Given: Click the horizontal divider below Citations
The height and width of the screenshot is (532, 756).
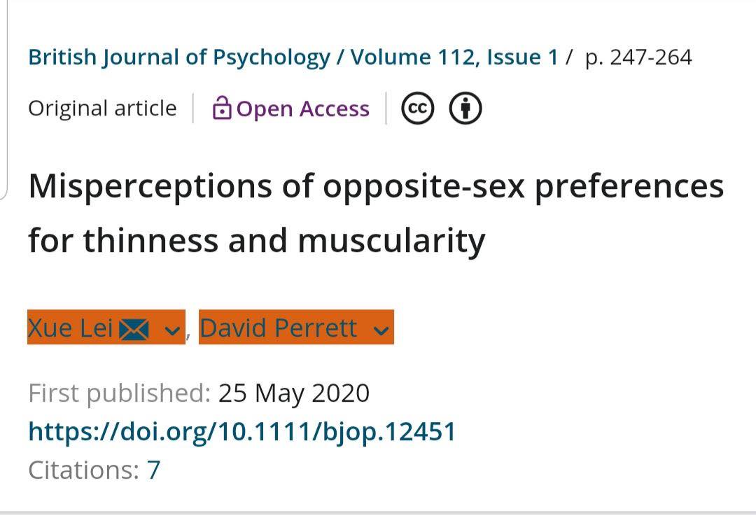Looking at the screenshot, I should [378, 512].
